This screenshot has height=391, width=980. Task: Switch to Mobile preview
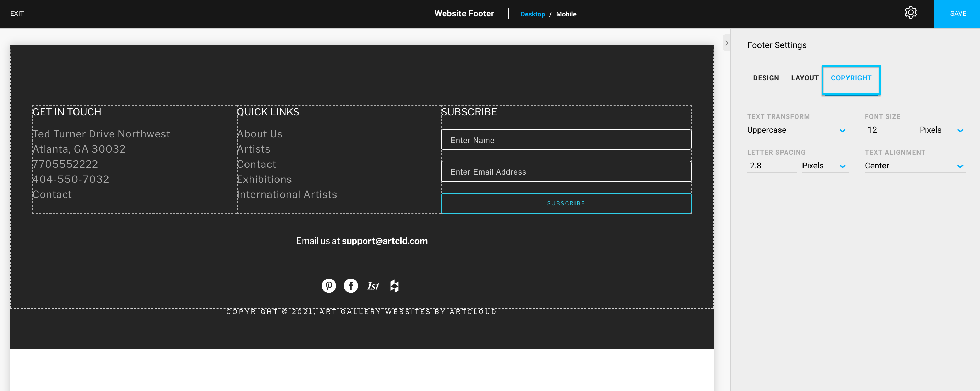click(566, 14)
